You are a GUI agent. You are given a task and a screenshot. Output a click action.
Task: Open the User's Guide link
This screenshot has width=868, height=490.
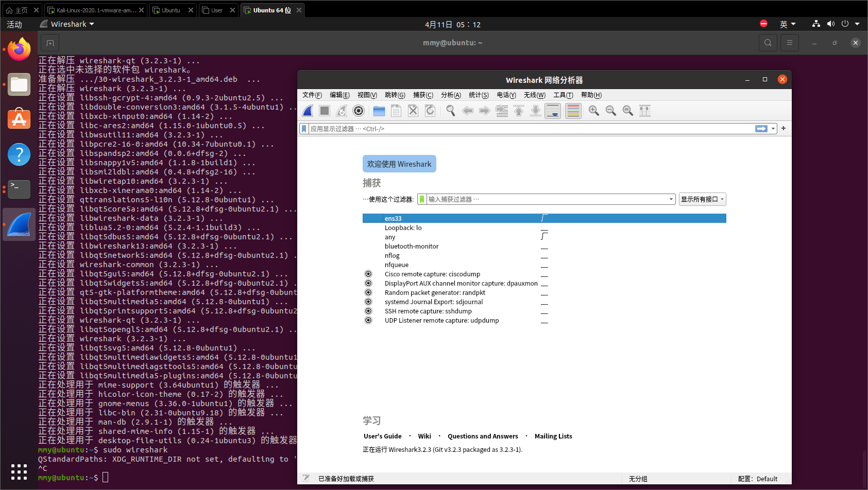tap(383, 436)
